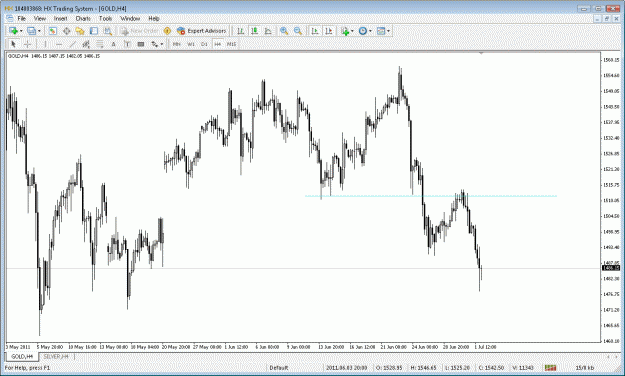Open the New Chart dropdown arrow
This screenshot has height=376, width=625.
(21, 31)
